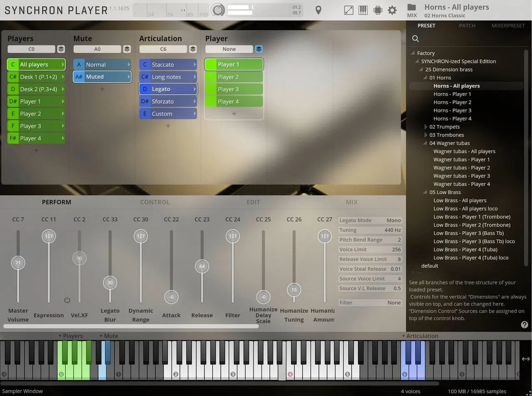Viewport: 532px width, 396px height.
Task: Switch to the PATCH tab
Action: (467, 26)
